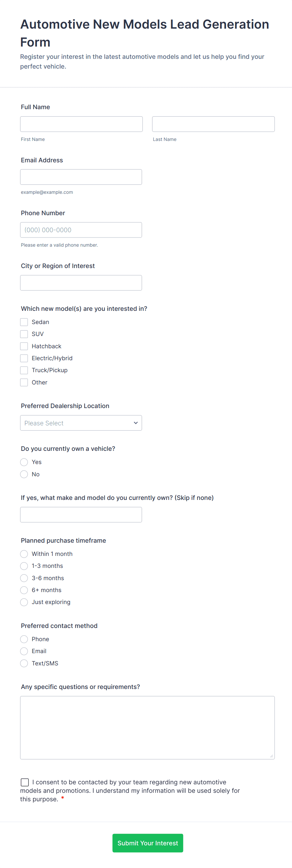Select the Within 1 month timeframe
Viewport: 292px width, 868px height.
(x=24, y=554)
